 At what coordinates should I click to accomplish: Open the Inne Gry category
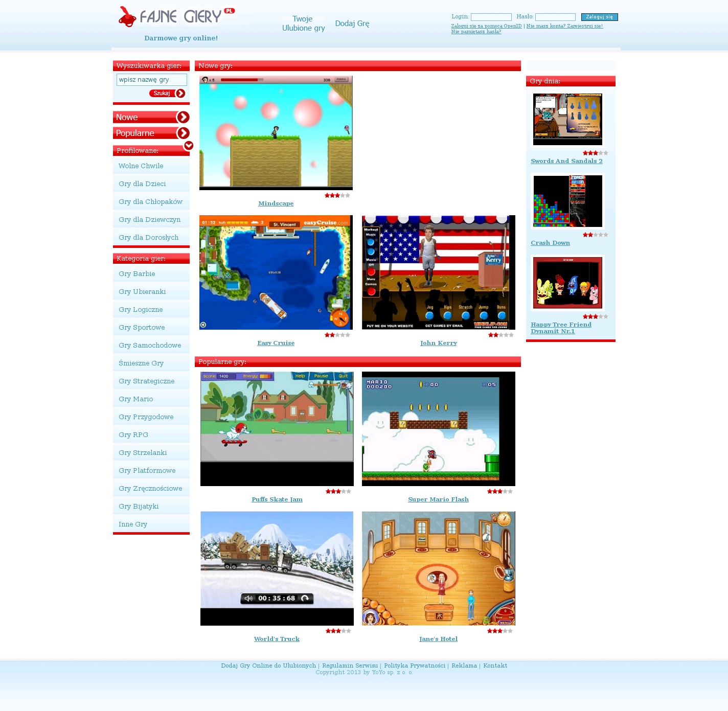click(x=151, y=524)
